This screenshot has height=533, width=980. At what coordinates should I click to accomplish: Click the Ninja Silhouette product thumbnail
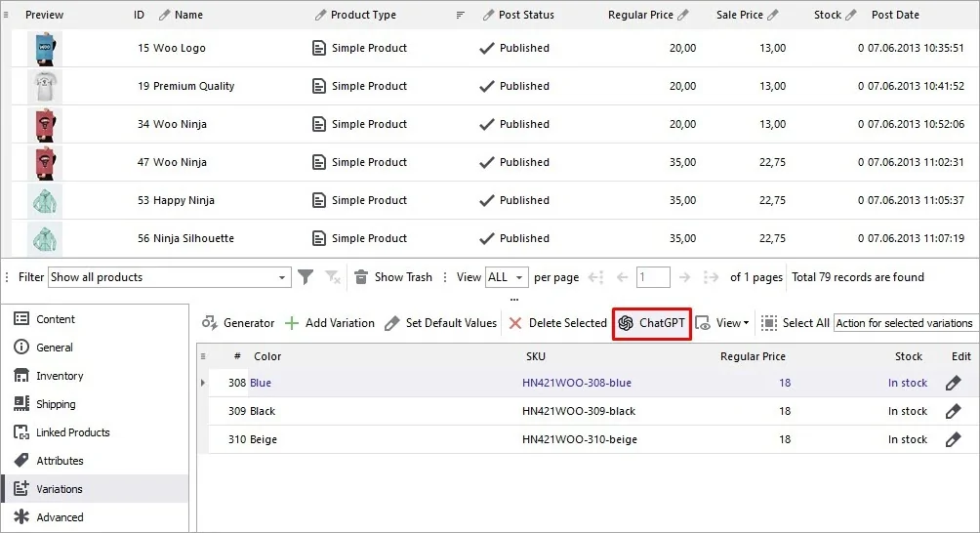click(x=45, y=239)
